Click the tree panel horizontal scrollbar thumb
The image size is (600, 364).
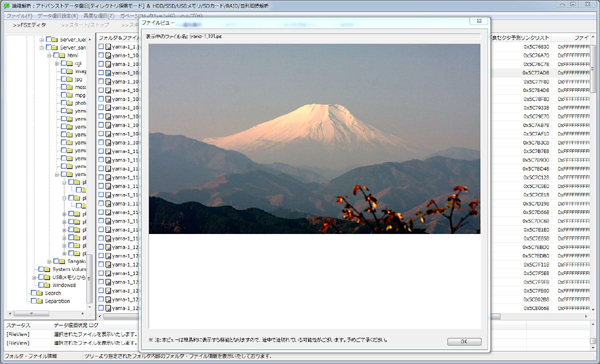click(x=32, y=313)
